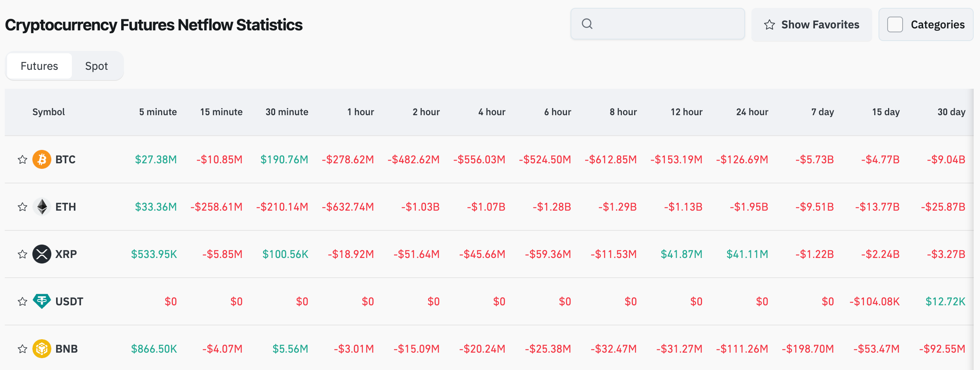This screenshot has height=370, width=980.
Task: Sort by the 6 hour column
Action: pyautogui.click(x=558, y=112)
